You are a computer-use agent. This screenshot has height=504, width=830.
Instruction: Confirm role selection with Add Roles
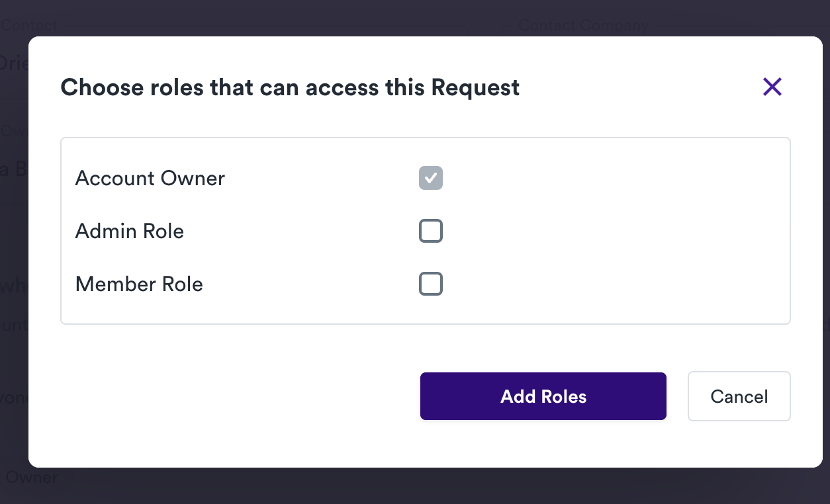[543, 396]
